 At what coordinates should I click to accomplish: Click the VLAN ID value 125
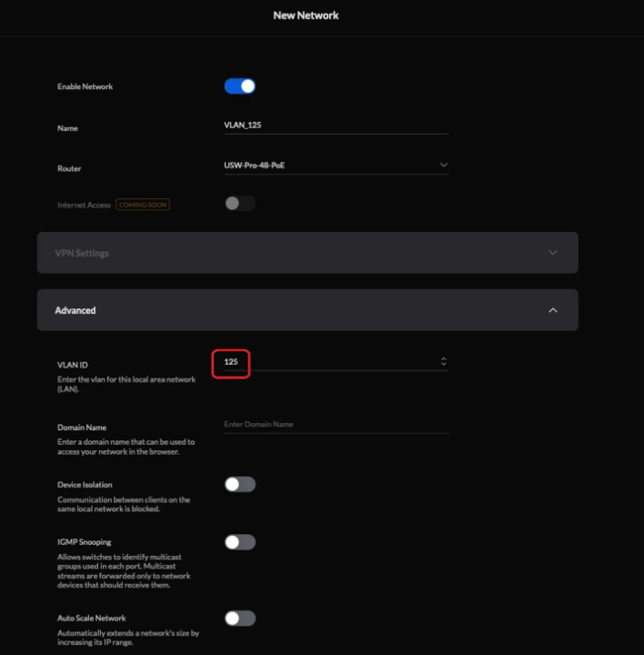(x=232, y=362)
